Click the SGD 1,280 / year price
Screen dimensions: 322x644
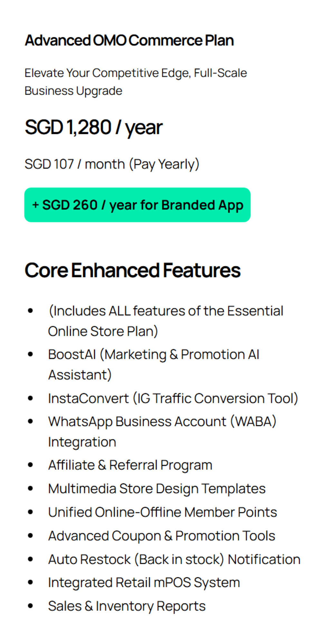tap(94, 127)
